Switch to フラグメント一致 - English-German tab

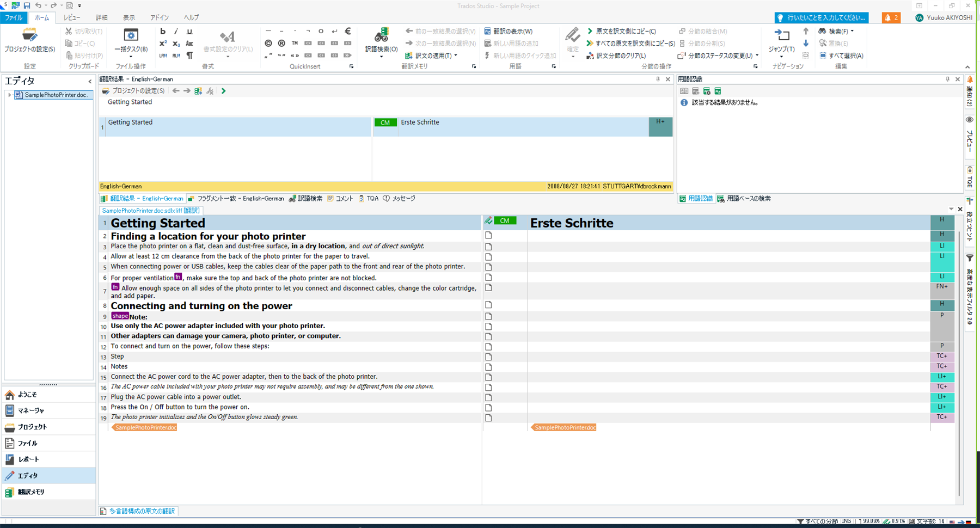[x=236, y=199]
